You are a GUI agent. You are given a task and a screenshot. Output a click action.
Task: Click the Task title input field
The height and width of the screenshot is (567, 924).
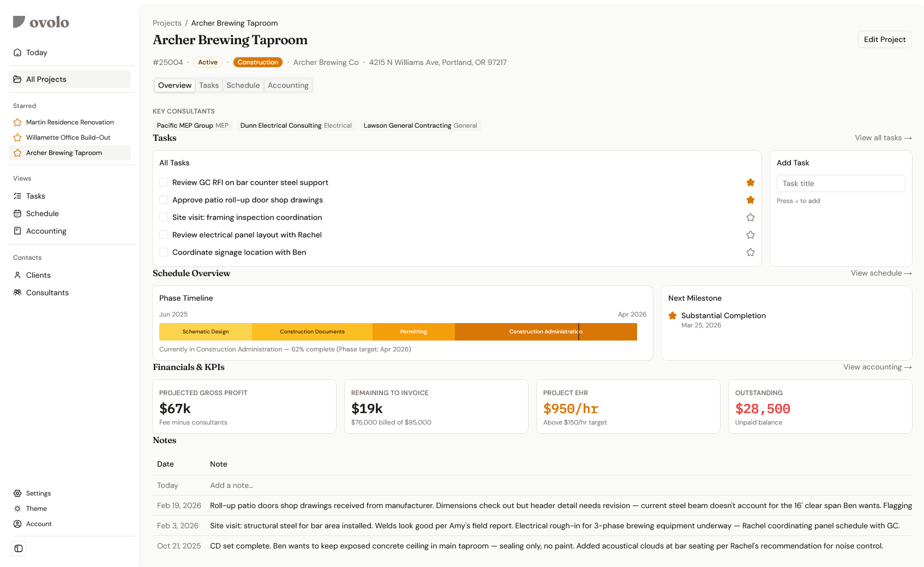point(841,183)
